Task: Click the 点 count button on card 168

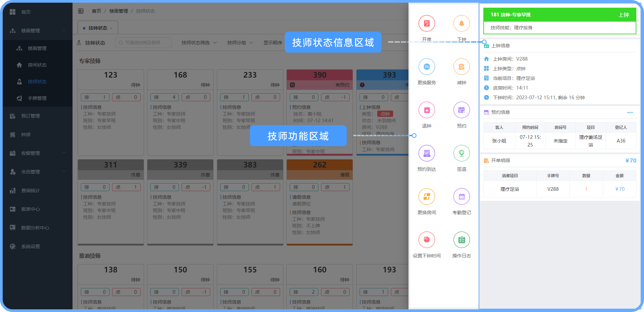Action: pos(196,97)
